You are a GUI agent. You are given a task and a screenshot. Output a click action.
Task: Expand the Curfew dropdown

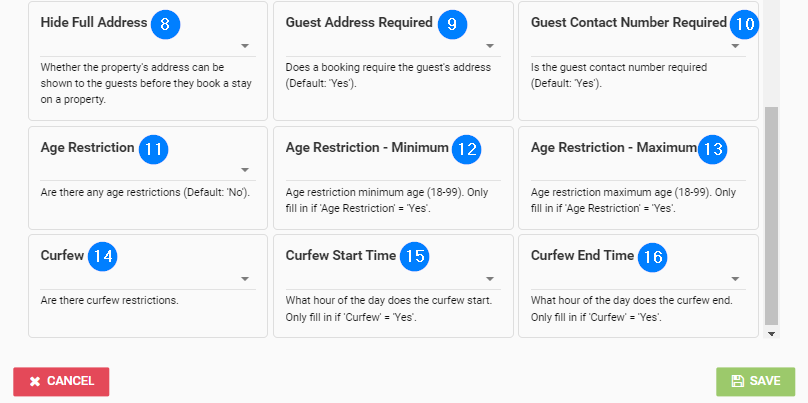pos(148,279)
